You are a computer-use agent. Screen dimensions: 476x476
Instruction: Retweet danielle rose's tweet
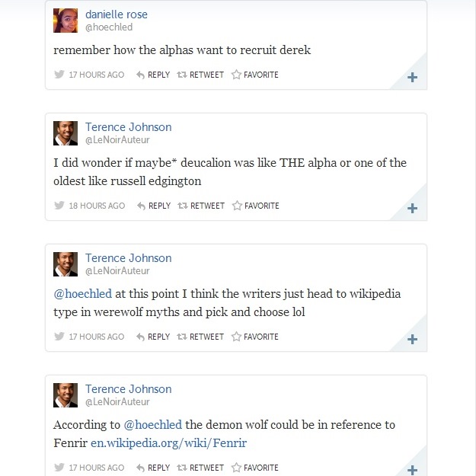[201, 75]
